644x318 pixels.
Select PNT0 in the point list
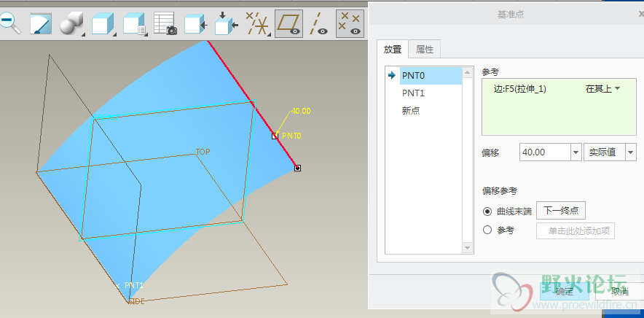pyautogui.click(x=431, y=76)
